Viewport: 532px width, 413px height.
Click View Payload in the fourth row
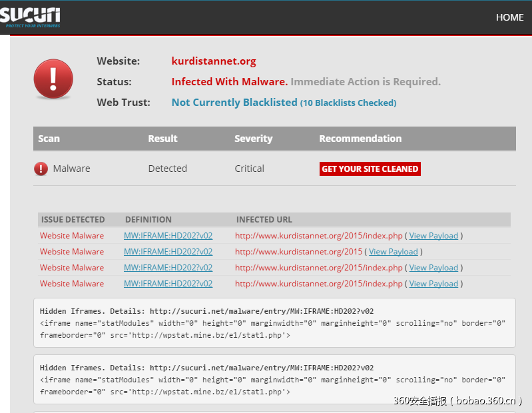(x=433, y=284)
